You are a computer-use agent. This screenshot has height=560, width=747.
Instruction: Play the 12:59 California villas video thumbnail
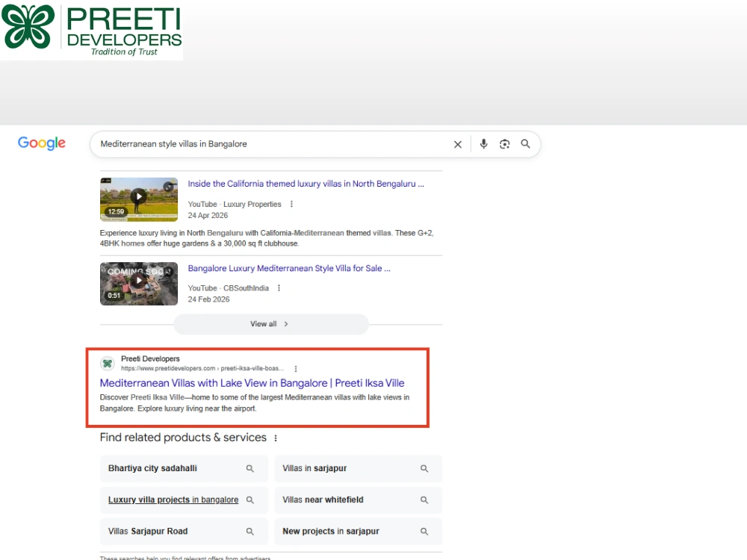click(x=139, y=199)
